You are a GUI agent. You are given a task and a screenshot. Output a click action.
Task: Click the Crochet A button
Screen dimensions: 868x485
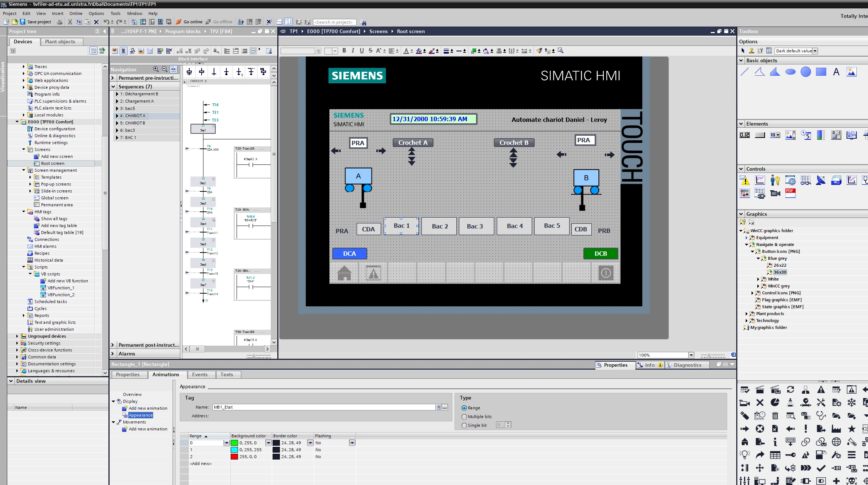tap(413, 143)
